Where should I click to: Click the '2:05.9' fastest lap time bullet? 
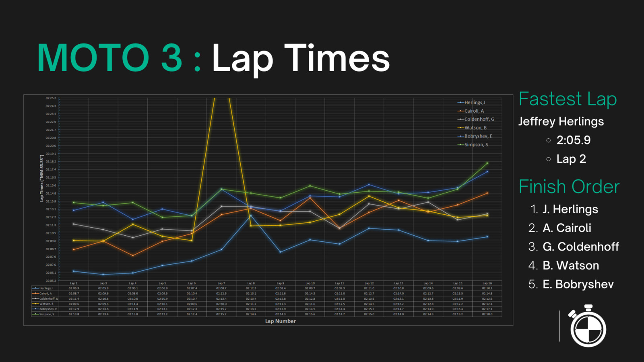[x=573, y=140]
